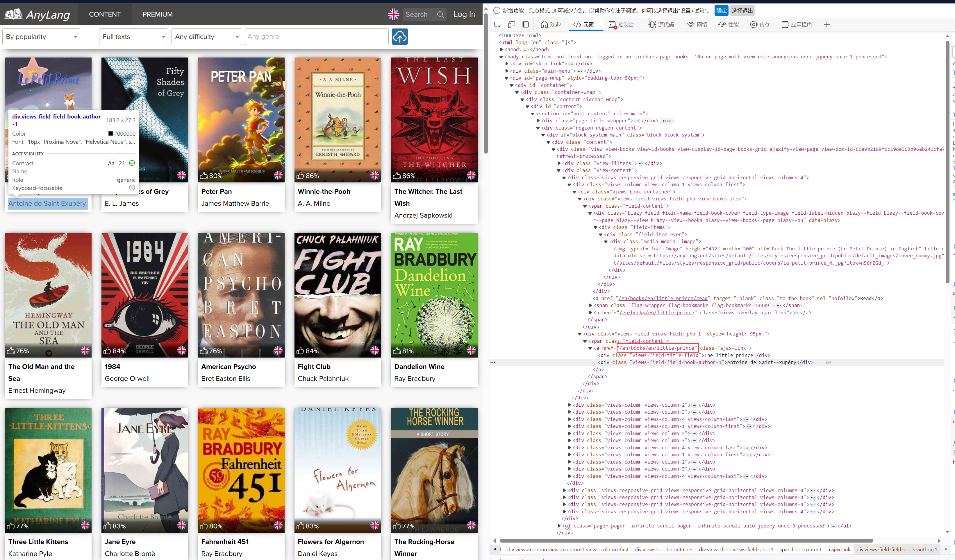
Task: Click the horizontal scrollbar of Elements panel
Action: [x=686, y=541]
